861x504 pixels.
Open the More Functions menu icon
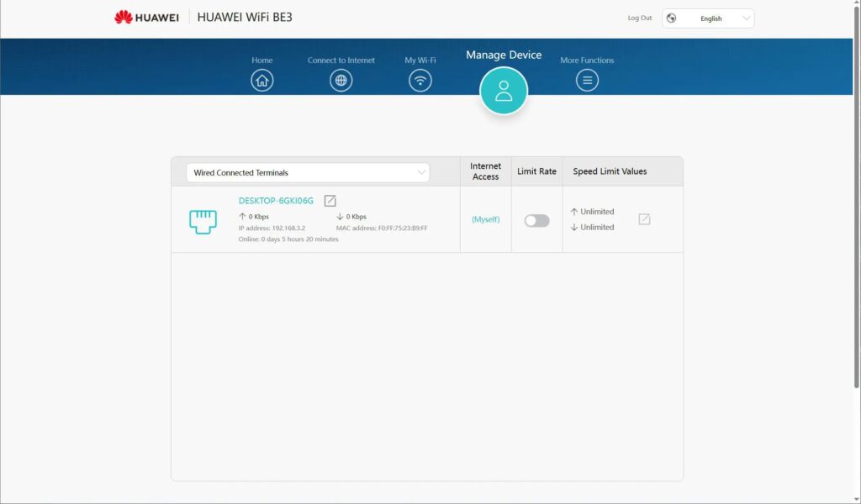click(587, 81)
